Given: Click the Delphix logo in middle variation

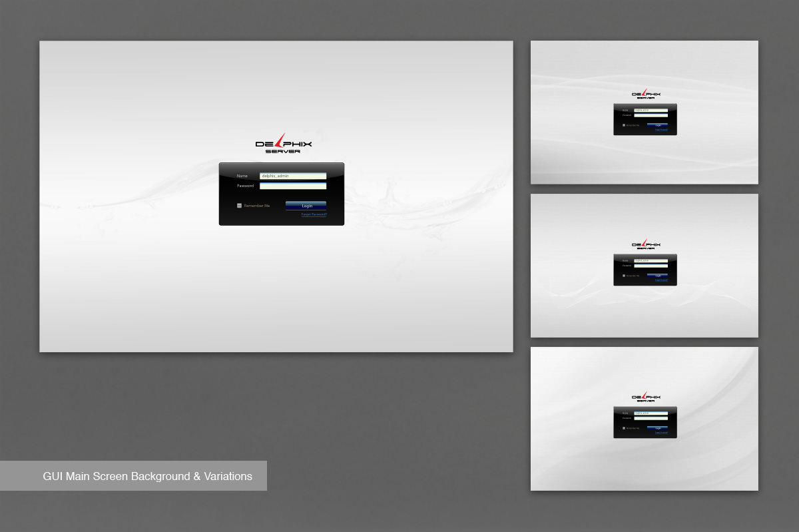Looking at the screenshot, I should [x=646, y=244].
